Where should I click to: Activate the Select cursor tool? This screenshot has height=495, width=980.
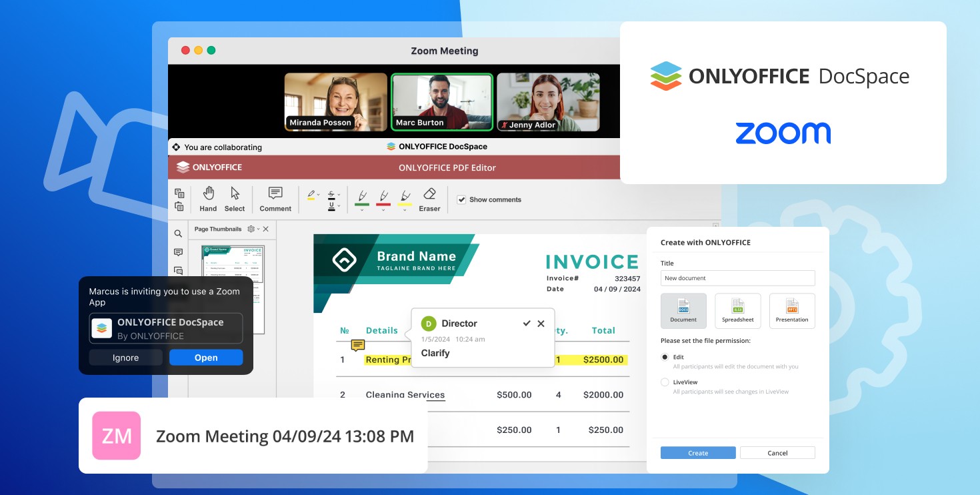235,198
